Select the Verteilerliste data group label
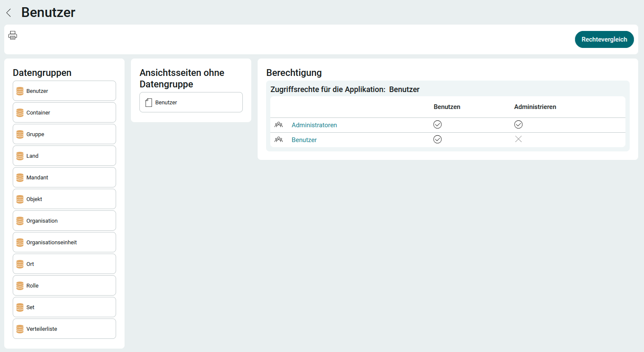The image size is (644, 352). 42,329
